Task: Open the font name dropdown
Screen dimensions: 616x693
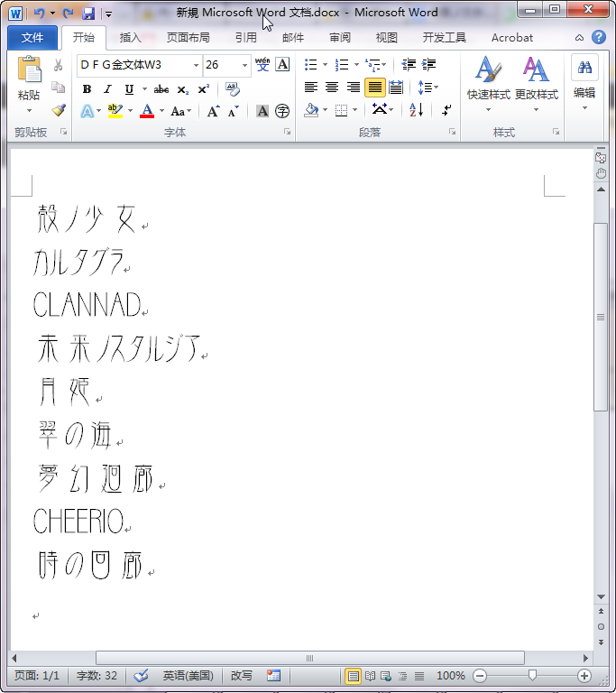Action: tap(196, 65)
